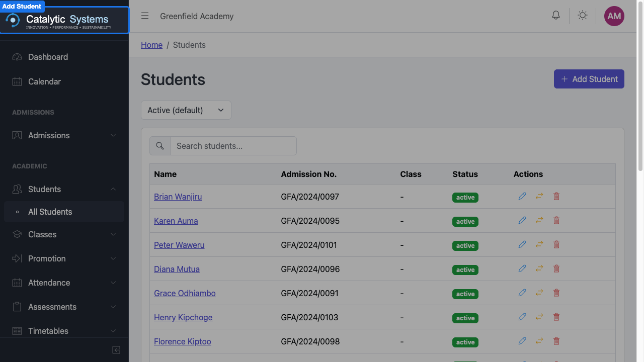Transfer Florence Kiptoo using arrows icon
The height and width of the screenshot is (362, 644).
click(x=539, y=341)
